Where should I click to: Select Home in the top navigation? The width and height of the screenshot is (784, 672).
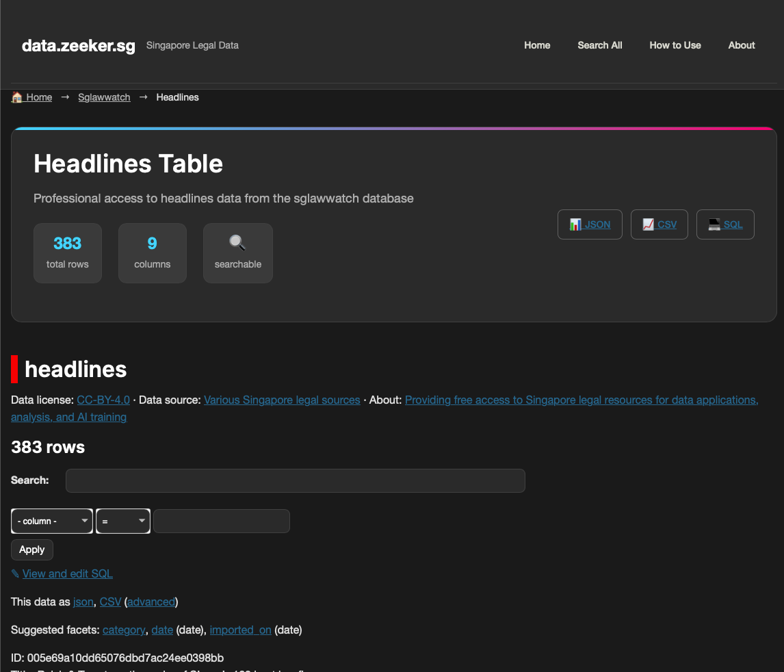537,45
